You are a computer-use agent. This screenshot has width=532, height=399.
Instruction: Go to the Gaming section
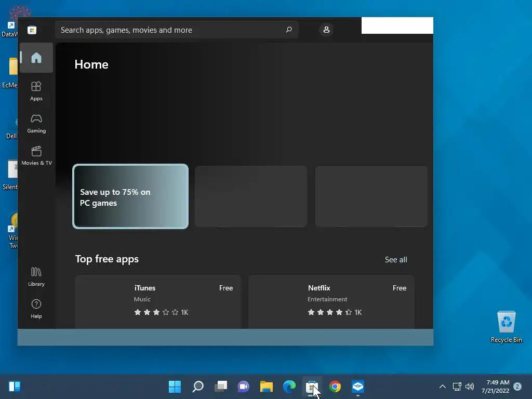coord(36,124)
